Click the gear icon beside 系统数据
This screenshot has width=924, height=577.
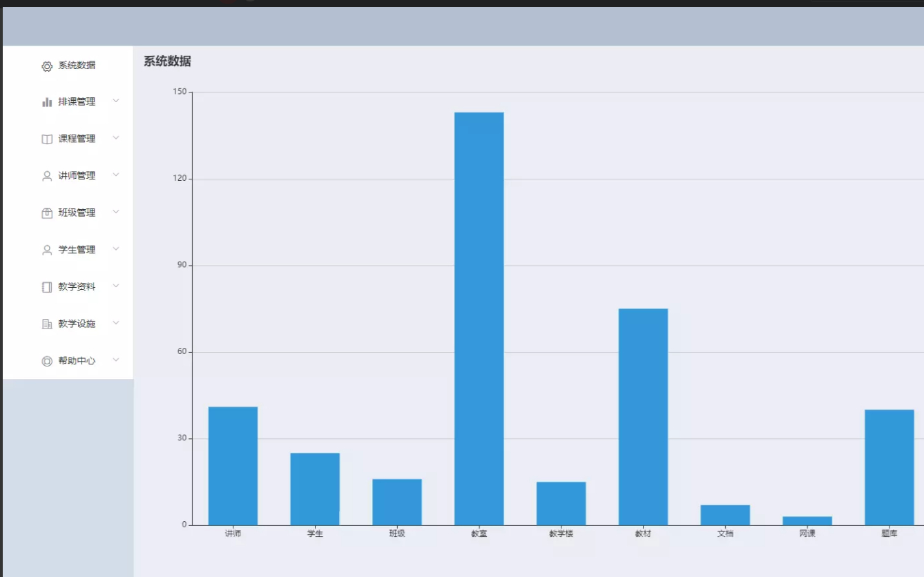(47, 66)
